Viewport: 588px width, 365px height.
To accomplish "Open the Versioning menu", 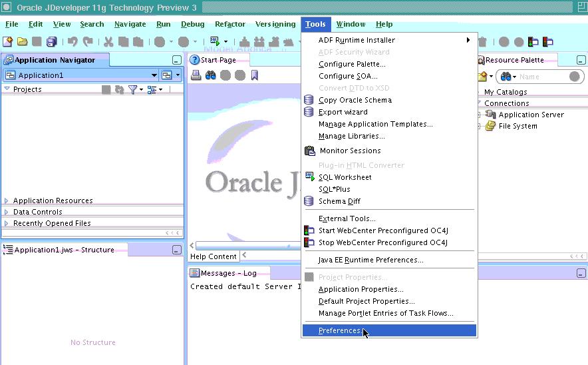I will tap(275, 24).
